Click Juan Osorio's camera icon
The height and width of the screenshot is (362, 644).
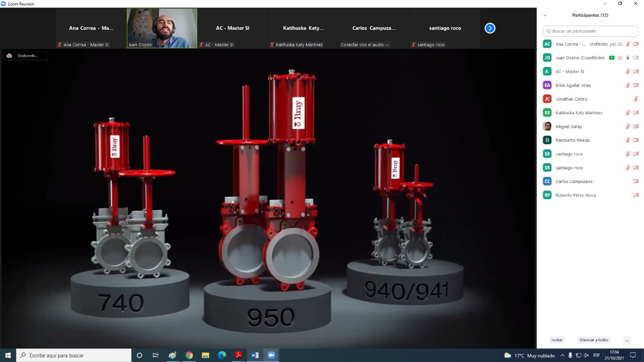tap(636, 58)
